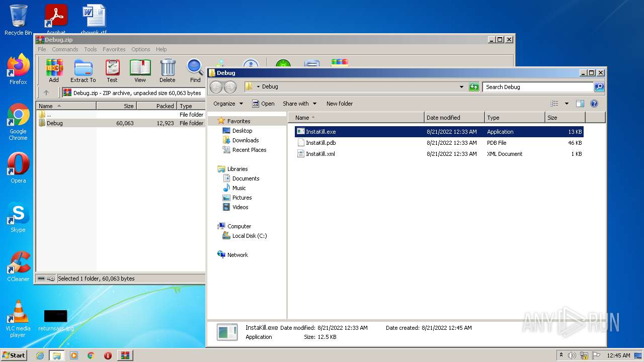Expand the Debug breadcrumb arrow

(x=258, y=87)
